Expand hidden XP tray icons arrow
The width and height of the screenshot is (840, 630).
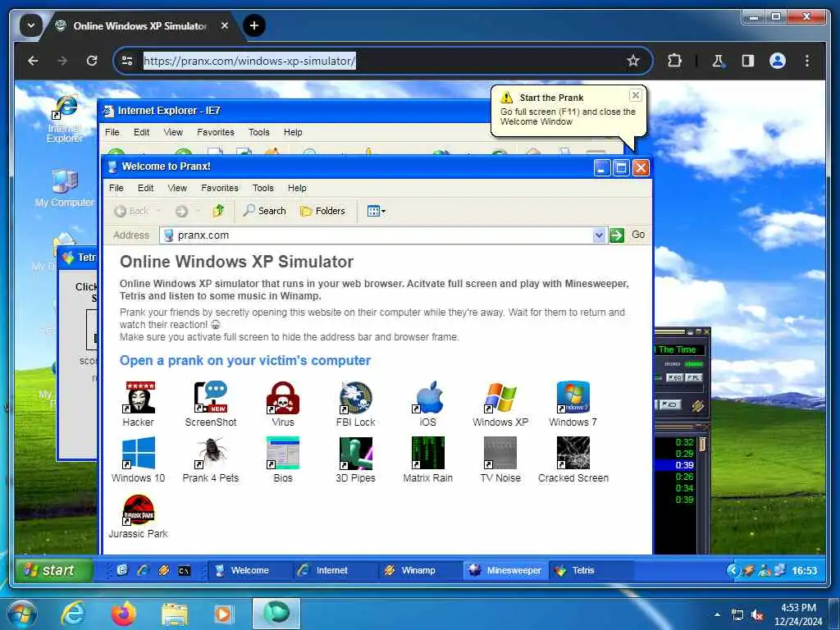tap(733, 571)
